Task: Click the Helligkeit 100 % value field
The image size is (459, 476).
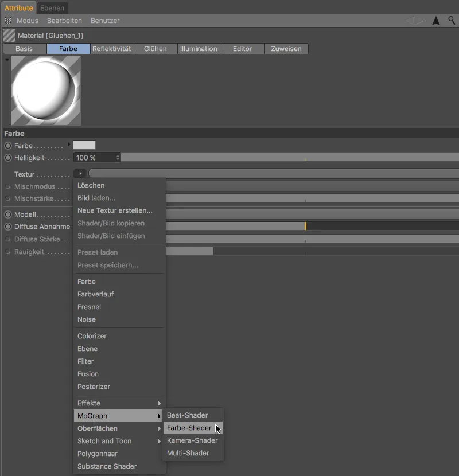Action: (95, 158)
